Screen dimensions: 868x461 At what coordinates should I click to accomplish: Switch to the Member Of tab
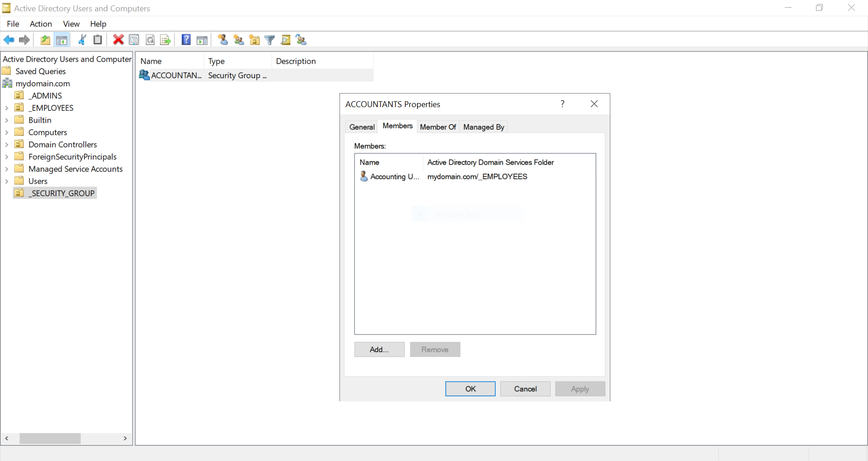coord(438,127)
